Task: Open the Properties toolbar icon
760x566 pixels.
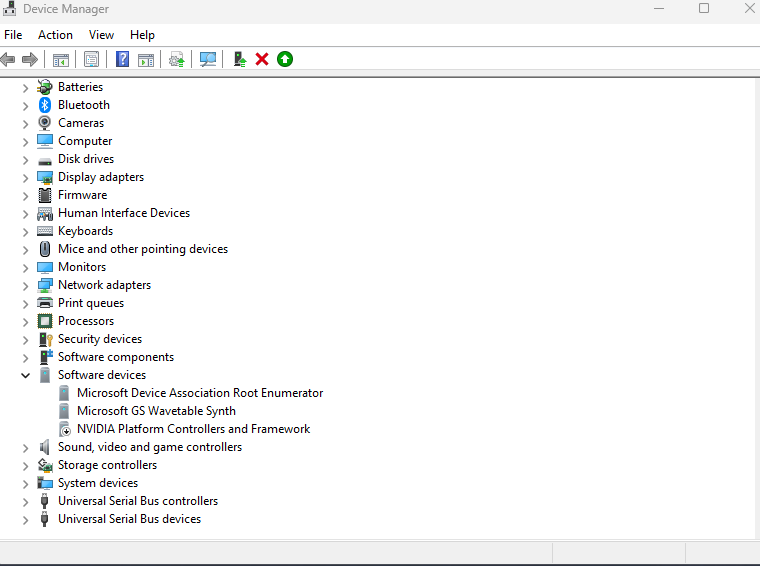Action: (x=91, y=60)
